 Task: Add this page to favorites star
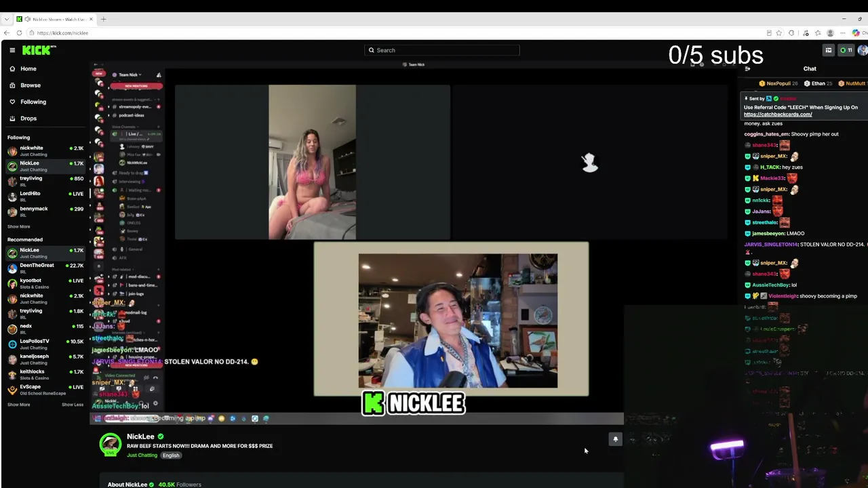[x=779, y=33]
